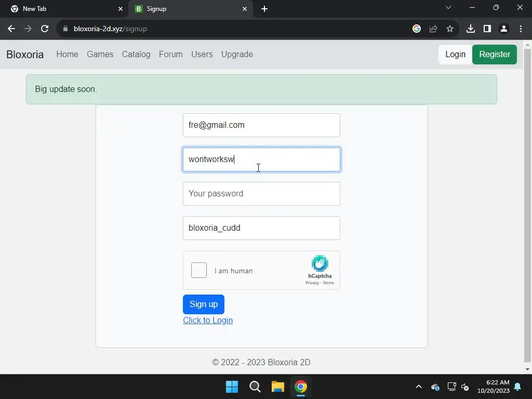Check the I am human checkbox
532x399 pixels.
199,270
